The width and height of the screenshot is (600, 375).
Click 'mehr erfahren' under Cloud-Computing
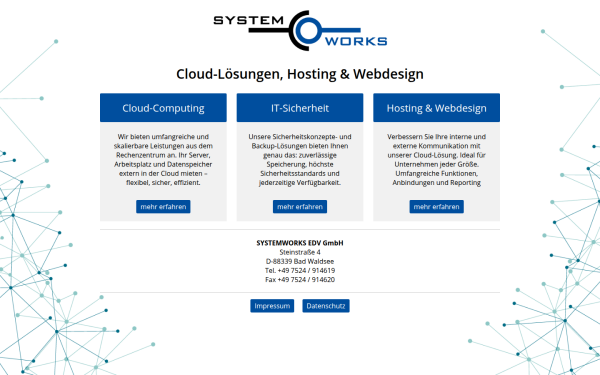click(163, 207)
